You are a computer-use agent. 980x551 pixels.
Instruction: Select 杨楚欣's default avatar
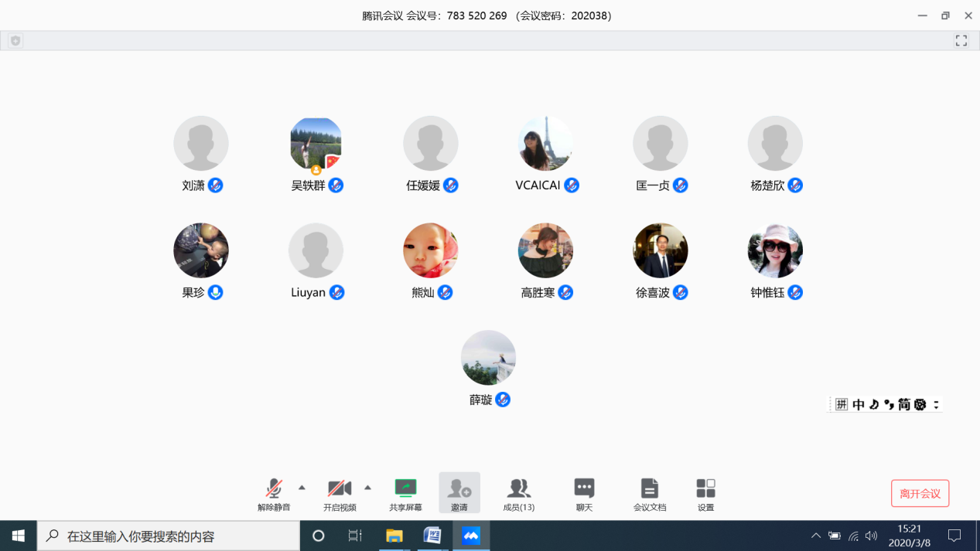[x=775, y=144]
